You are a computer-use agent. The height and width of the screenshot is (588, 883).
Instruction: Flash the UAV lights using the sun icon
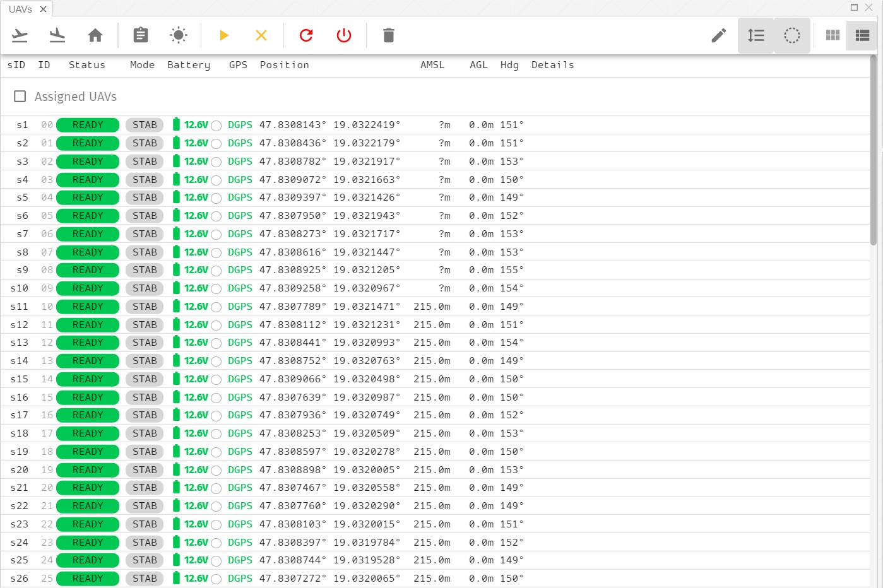[179, 35]
